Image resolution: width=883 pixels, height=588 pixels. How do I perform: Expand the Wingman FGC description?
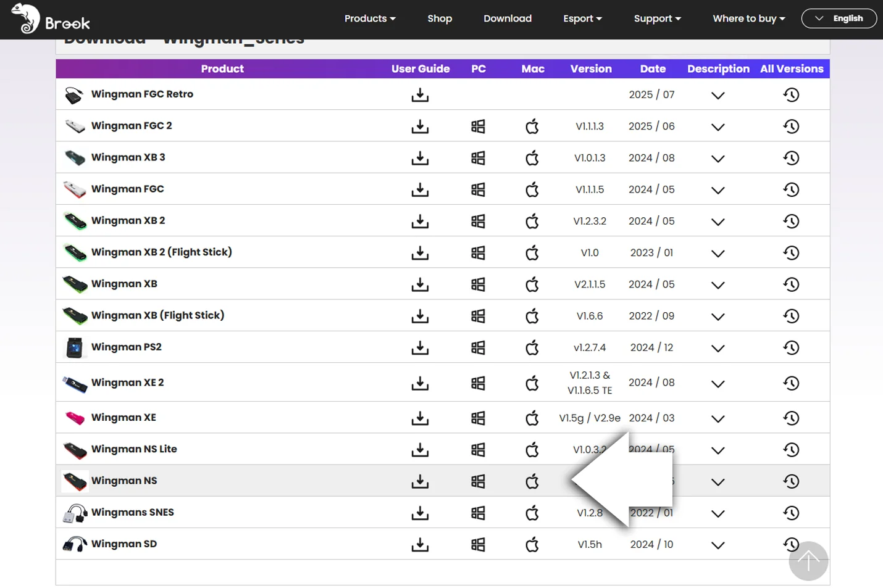718,190
